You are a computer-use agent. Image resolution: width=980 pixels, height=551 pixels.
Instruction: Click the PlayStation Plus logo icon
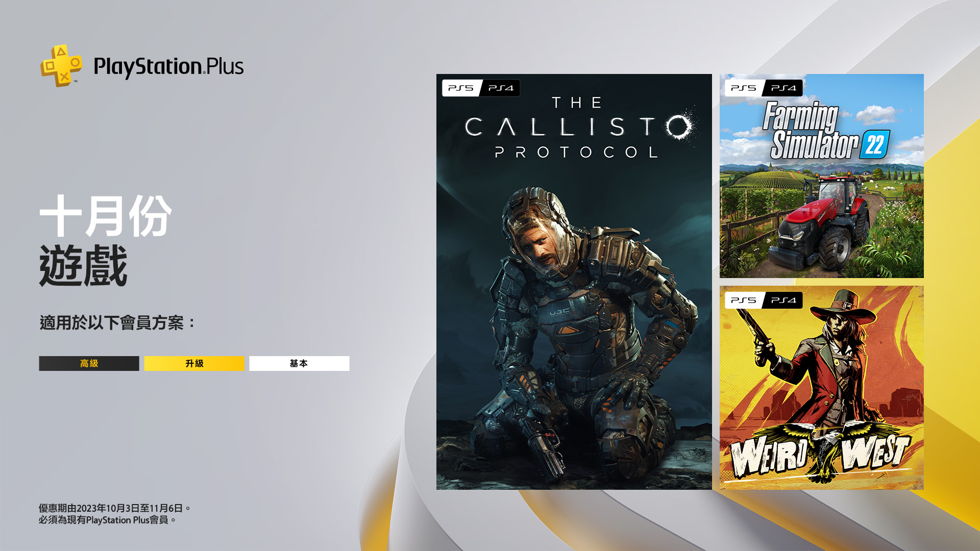[x=61, y=66]
